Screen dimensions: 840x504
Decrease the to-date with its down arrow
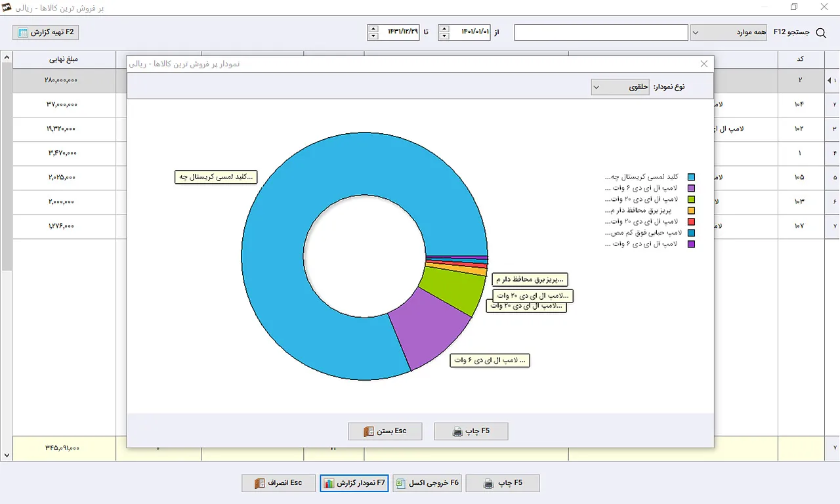pyautogui.click(x=373, y=36)
